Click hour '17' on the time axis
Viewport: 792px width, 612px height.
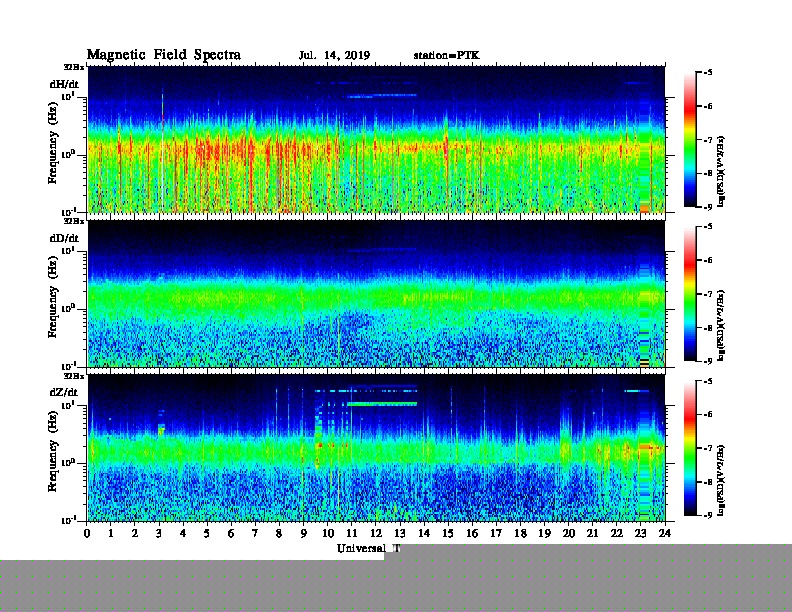(497, 533)
